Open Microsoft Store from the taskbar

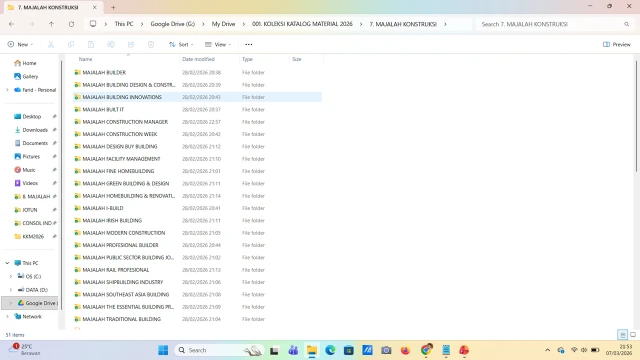[349, 350]
